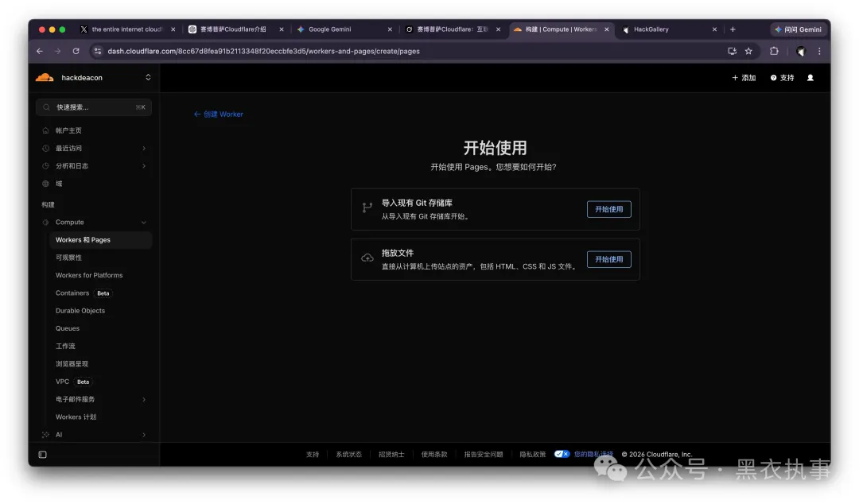This screenshot has height=504, width=859.
Task: Close the Google Gemini tab
Action: click(390, 29)
